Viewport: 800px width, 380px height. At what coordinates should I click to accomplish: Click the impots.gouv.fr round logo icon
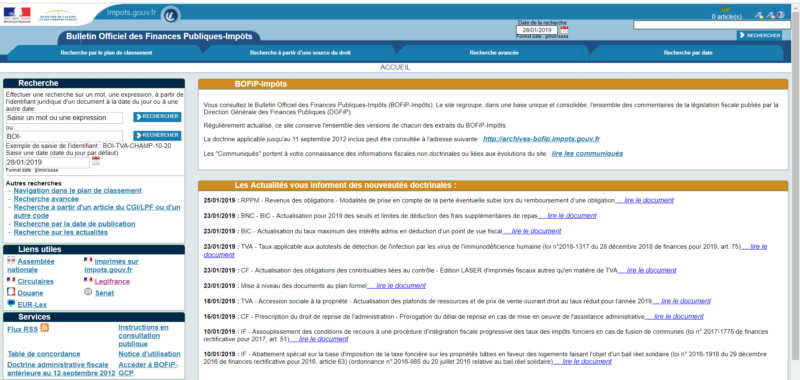coord(170,15)
